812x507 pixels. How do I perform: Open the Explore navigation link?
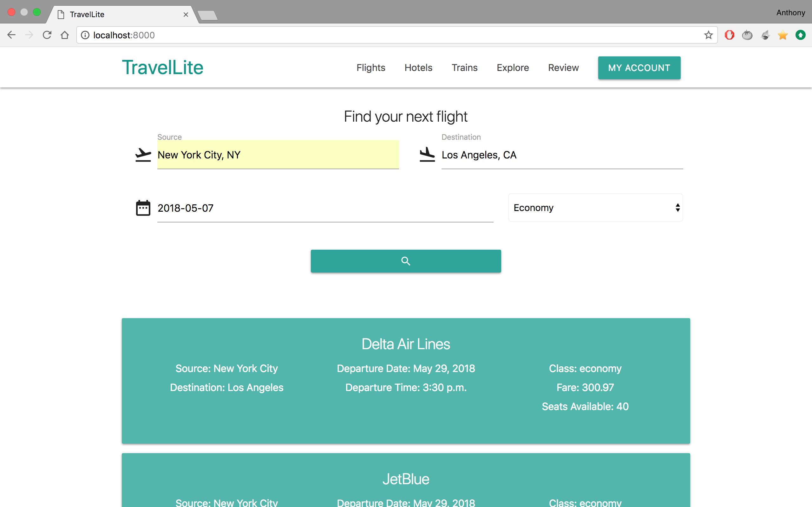[x=512, y=68]
